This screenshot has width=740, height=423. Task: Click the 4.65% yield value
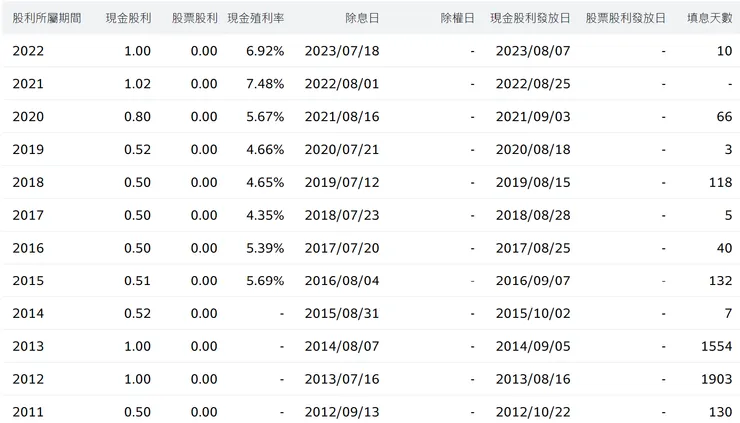(265, 182)
